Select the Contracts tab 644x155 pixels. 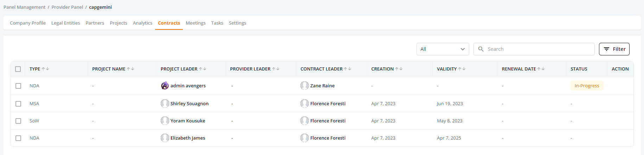[x=169, y=23]
